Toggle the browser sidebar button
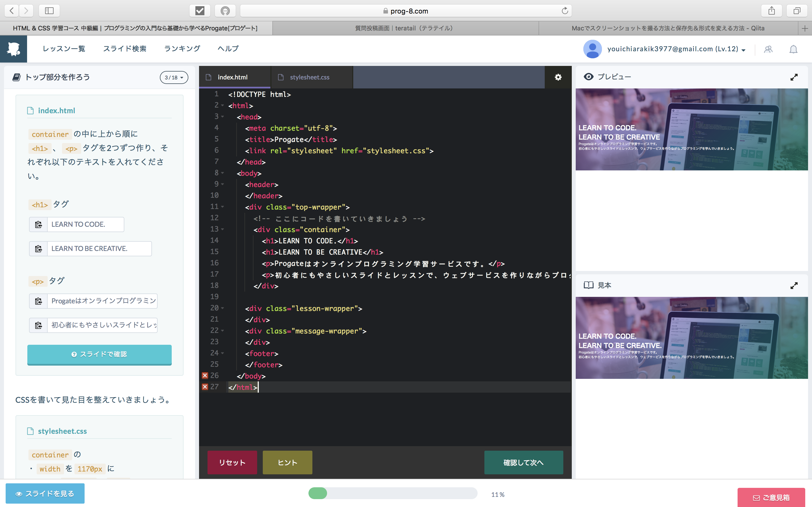Image resolution: width=812 pixels, height=507 pixels. tap(49, 10)
